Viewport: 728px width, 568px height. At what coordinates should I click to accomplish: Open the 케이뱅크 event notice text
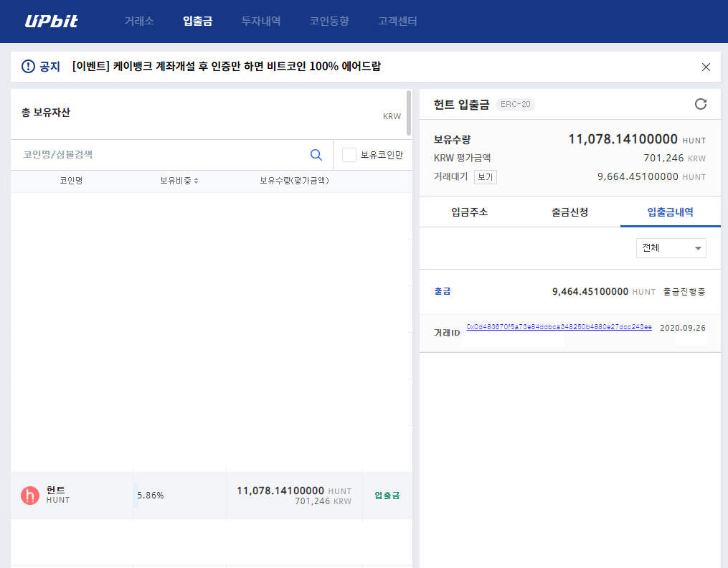[x=227, y=67]
